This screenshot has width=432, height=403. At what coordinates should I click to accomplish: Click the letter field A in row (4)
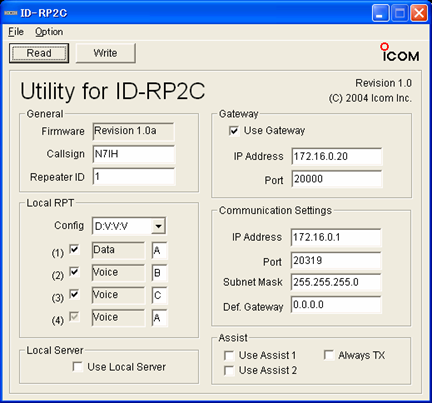(x=159, y=318)
